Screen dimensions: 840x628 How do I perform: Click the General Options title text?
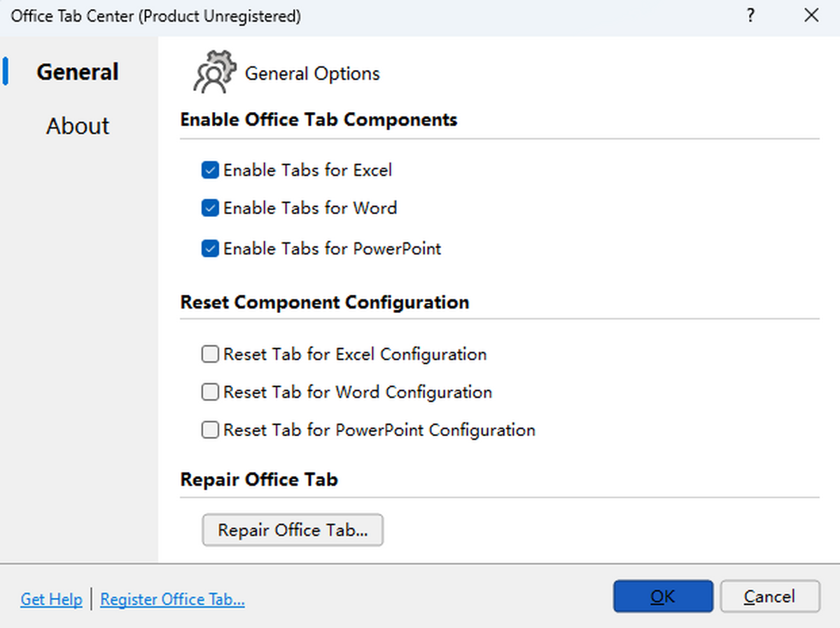pyautogui.click(x=312, y=74)
